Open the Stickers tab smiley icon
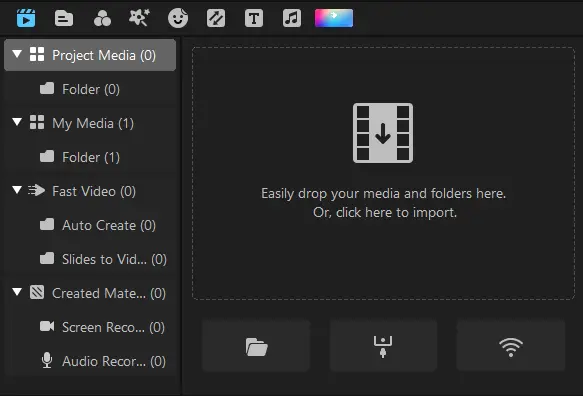The width and height of the screenshot is (583, 396). click(x=178, y=18)
